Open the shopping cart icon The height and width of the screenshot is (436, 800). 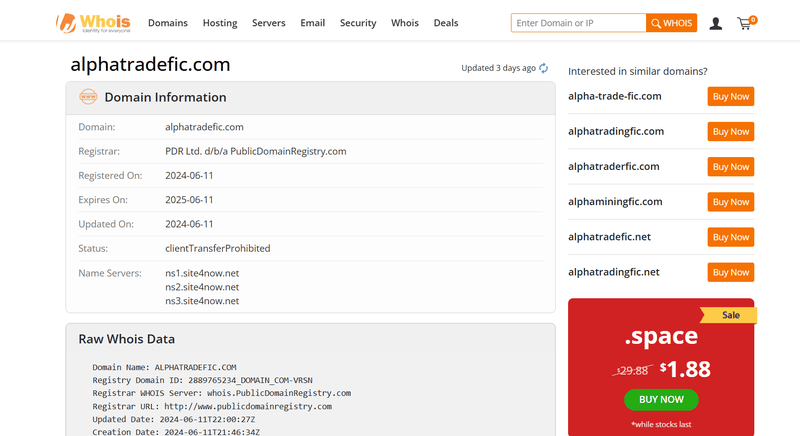[746, 23]
